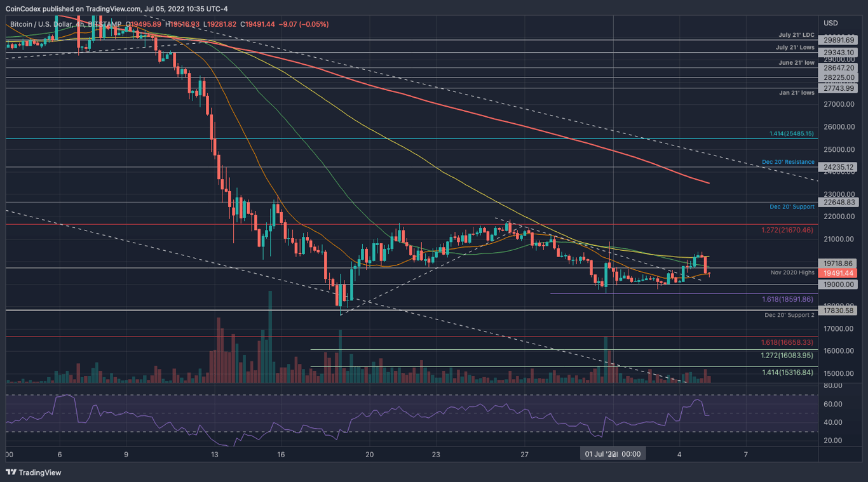The height and width of the screenshot is (482, 868).
Task: Click the 24235.12 price axis tag
Action: (x=838, y=168)
